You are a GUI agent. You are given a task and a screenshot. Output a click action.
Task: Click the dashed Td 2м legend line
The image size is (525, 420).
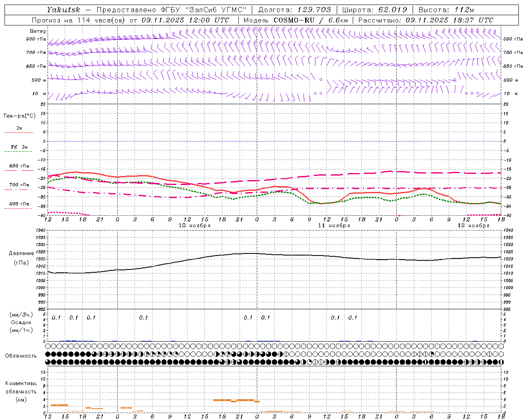pyautogui.click(x=18, y=152)
